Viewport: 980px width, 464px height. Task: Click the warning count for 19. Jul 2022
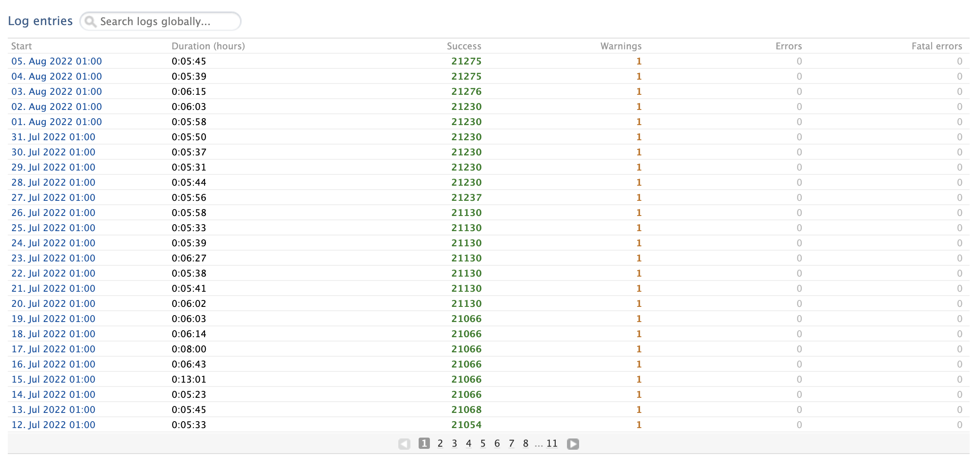(x=639, y=319)
